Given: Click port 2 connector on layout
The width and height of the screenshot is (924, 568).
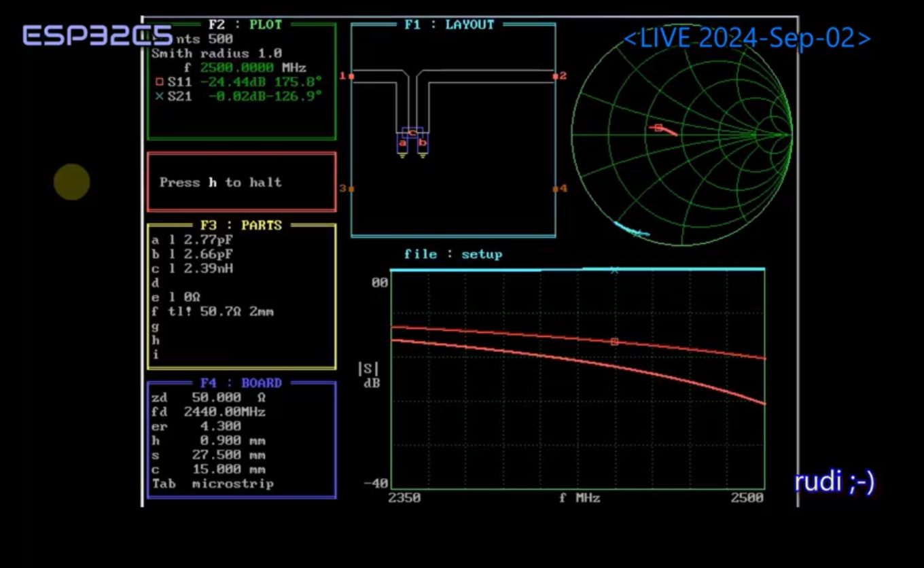Looking at the screenshot, I should pyautogui.click(x=556, y=76).
